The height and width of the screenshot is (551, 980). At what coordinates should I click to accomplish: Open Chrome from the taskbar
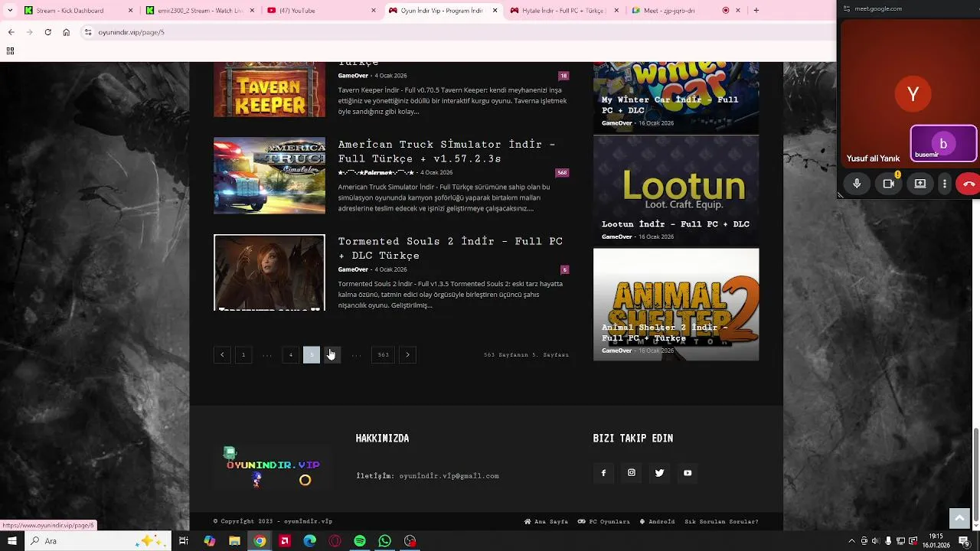click(260, 541)
